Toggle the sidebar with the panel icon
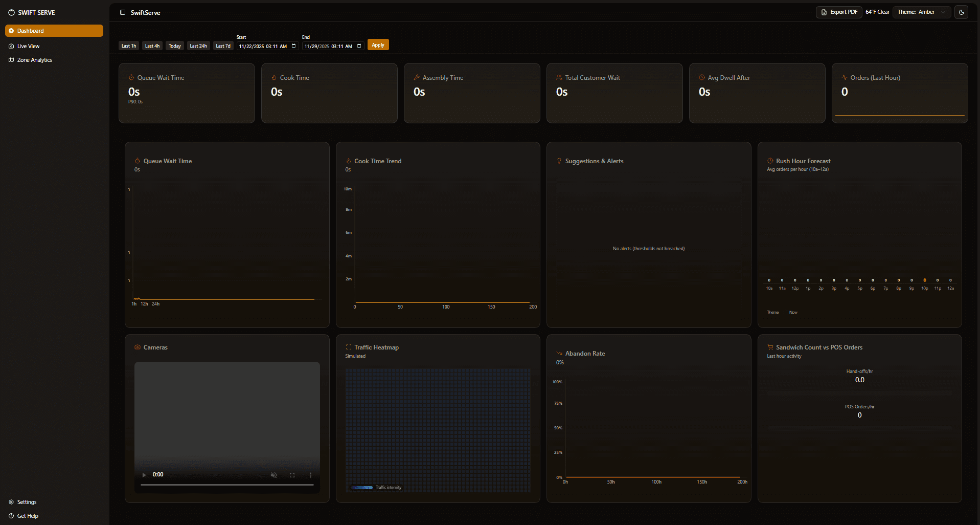This screenshot has width=980, height=525. (x=122, y=12)
